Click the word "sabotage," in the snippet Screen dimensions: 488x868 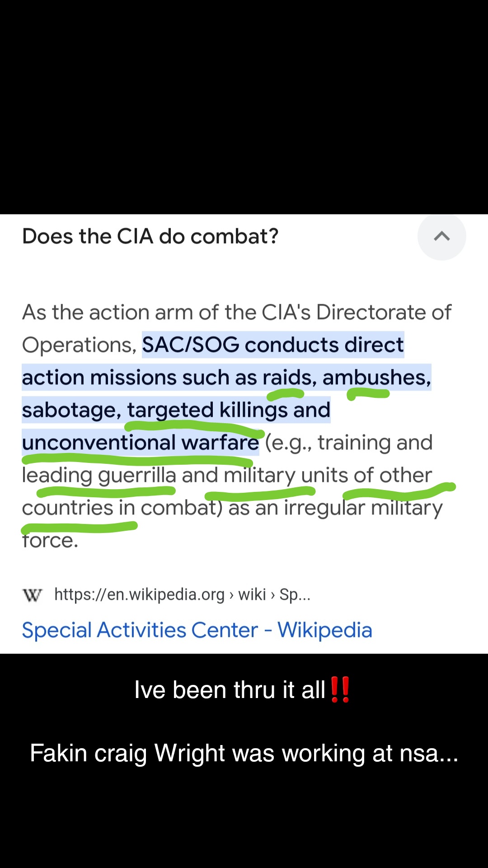[x=72, y=410]
